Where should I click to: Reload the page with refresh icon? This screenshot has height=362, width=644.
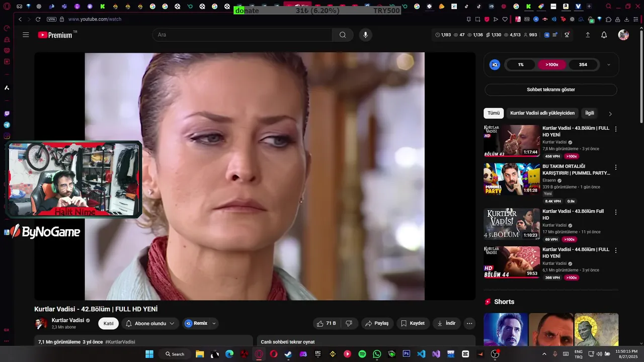[38, 19]
